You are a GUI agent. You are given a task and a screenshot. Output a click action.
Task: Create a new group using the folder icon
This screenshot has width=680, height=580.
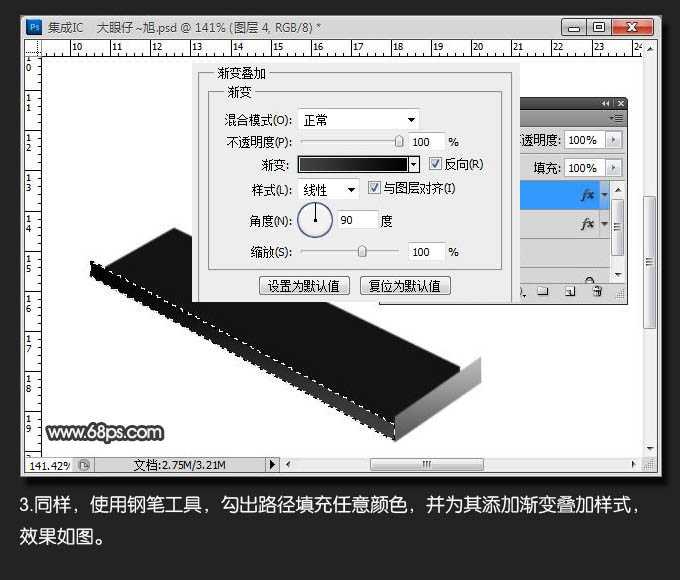pyautogui.click(x=543, y=291)
